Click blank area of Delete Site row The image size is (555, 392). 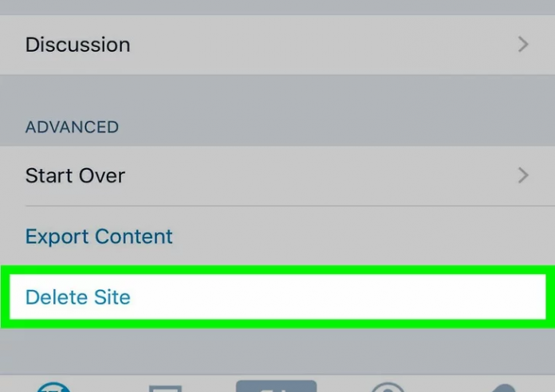click(359, 298)
